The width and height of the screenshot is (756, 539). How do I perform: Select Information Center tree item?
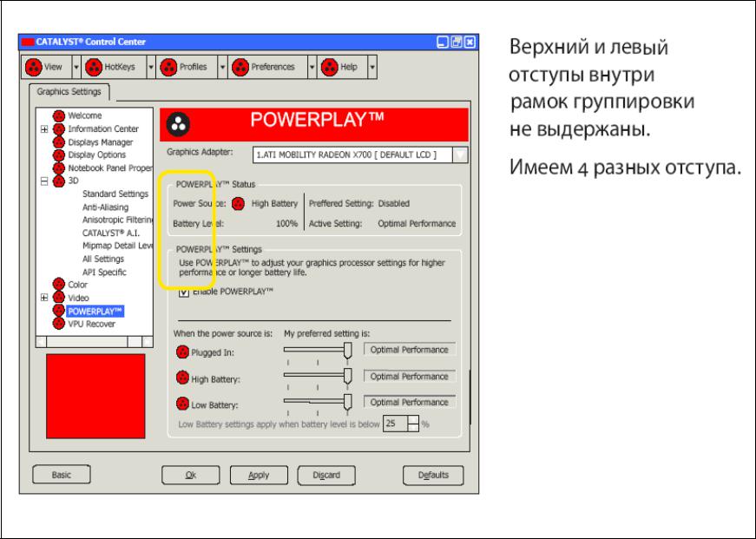(x=103, y=129)
